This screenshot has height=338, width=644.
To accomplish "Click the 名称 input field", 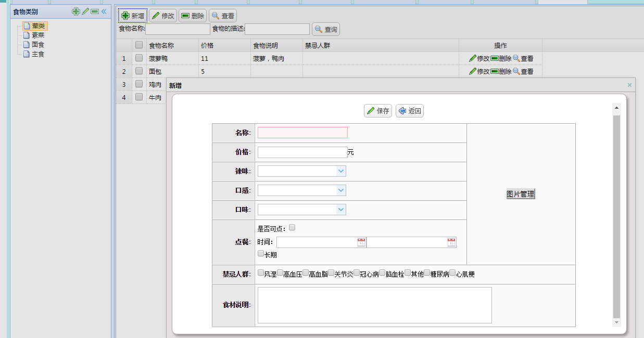I will pyautogui.click(x=302, y=133).
